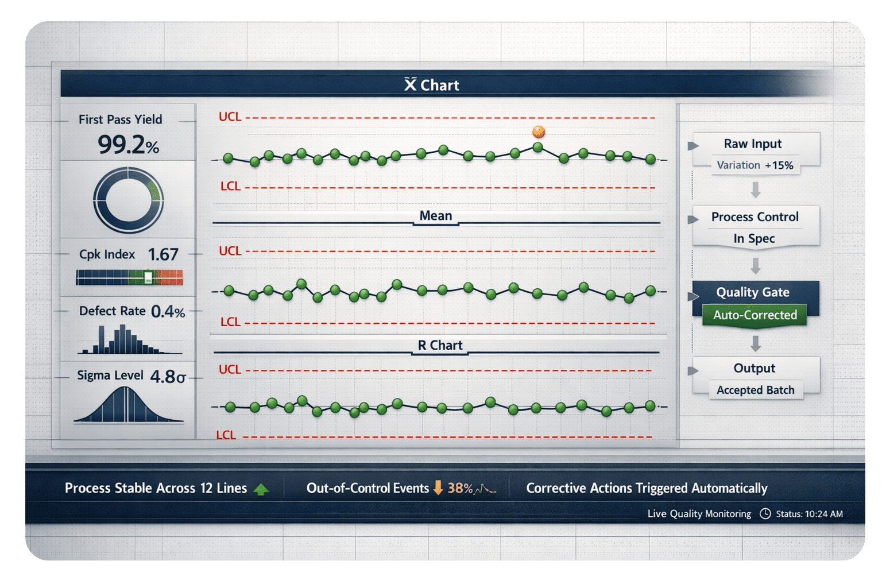The image size is (882, 588).
Task: Click the down arrow below Raw Input box
Action: pos(756,190)
